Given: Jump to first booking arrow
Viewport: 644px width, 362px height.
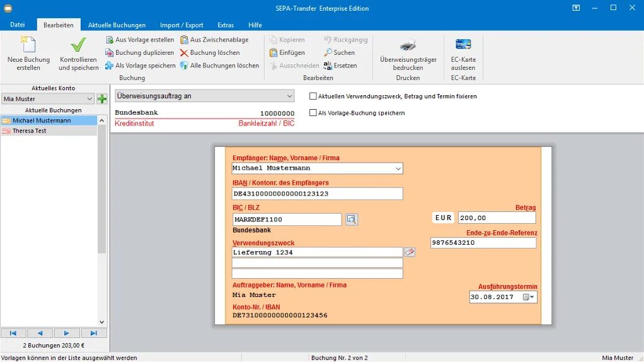Looking at the screenshot, I should (13, 333).
